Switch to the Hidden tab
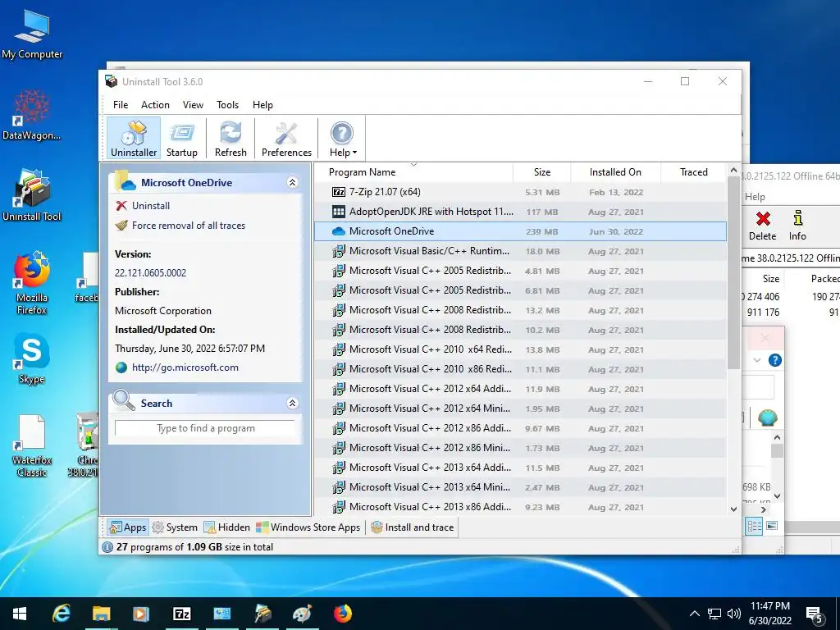Viewport: 840px width, 630px height. coord(227,527)
